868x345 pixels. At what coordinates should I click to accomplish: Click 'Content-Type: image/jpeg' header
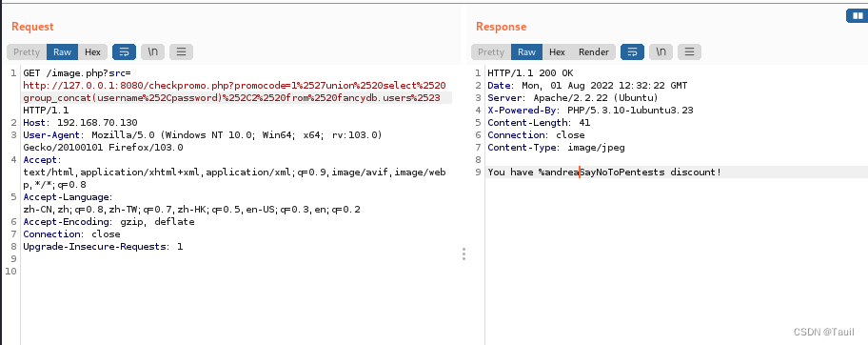pyautogui.click(x=556, y=148)
